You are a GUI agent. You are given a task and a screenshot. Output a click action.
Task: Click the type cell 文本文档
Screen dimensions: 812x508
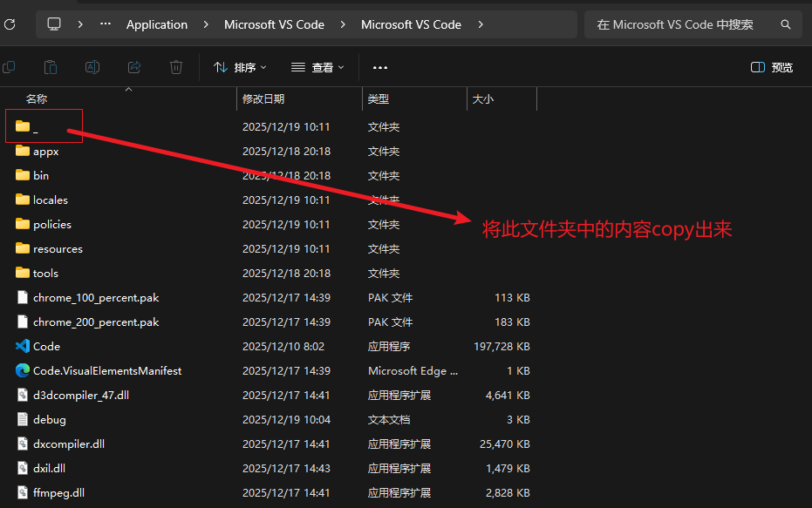coord(389,419)
